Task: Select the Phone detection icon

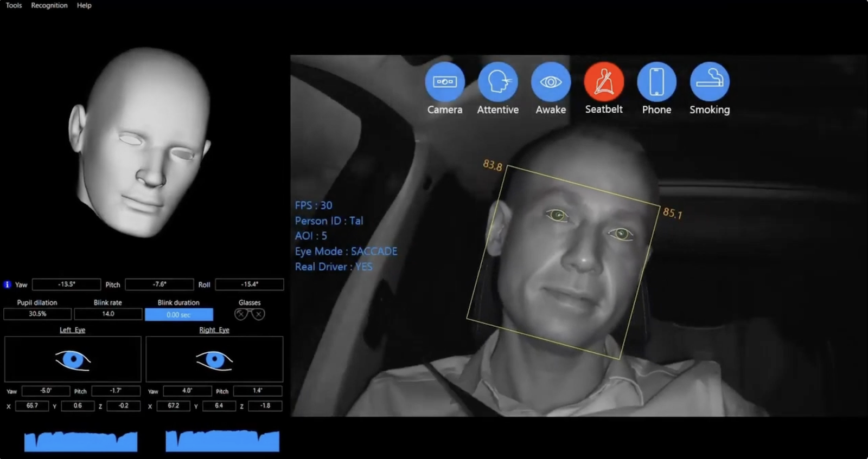Action: [656, 82]
